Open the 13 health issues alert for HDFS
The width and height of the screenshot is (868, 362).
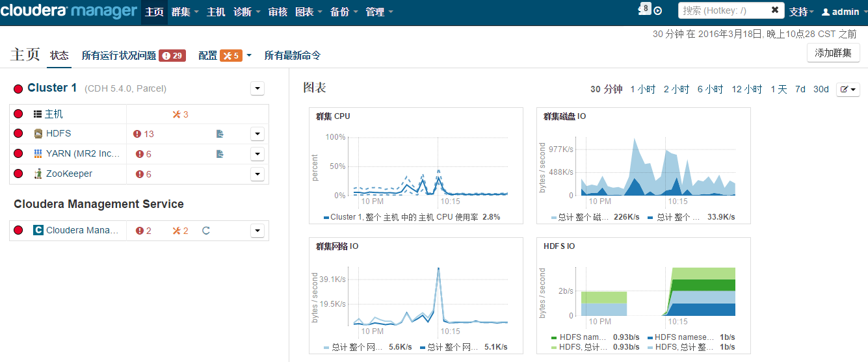[x=144, y=134]
